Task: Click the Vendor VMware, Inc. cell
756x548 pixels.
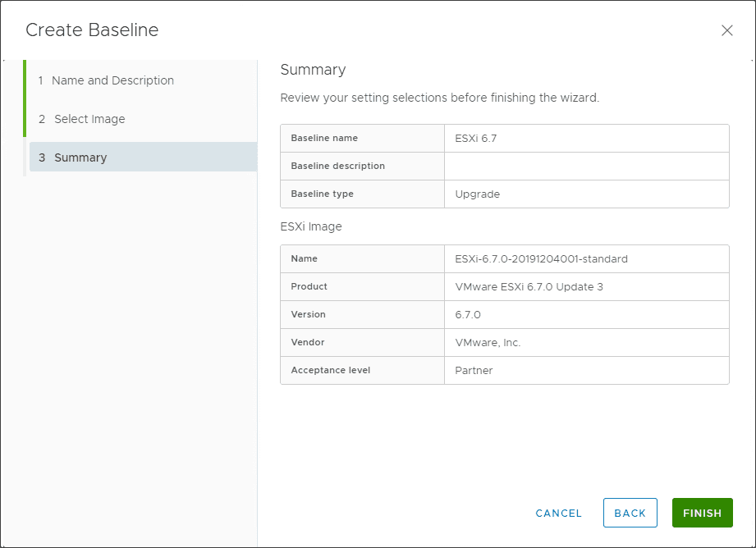Action: 489,342
